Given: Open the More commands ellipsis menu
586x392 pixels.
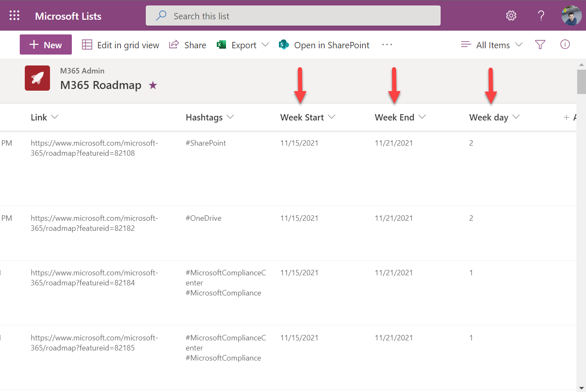Looking at the screenshot, I should (387, 44).
